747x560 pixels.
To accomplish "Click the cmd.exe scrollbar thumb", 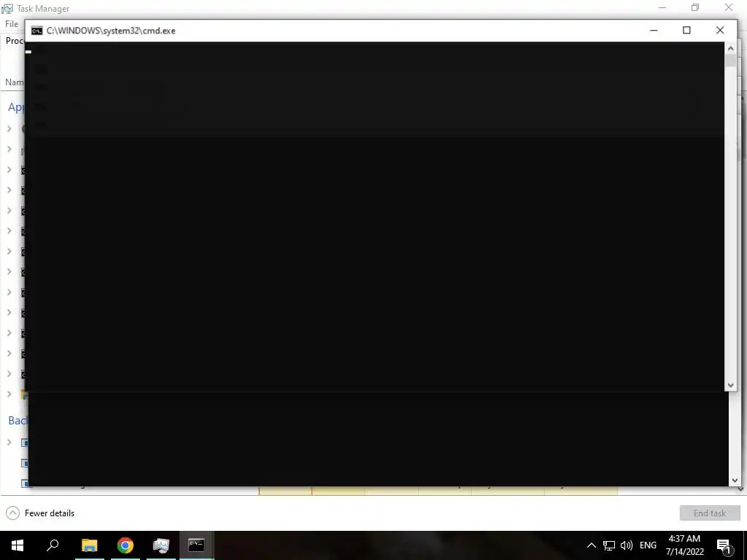I will click(730, 61).
